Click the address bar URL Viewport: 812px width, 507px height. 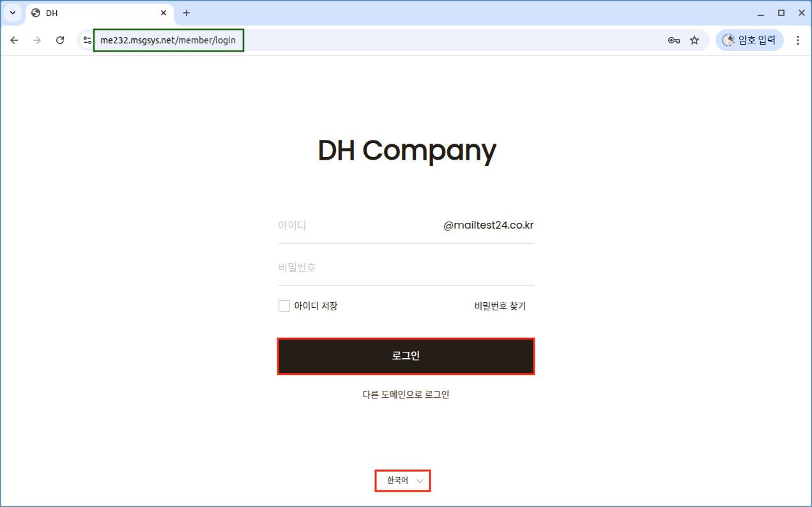(x=168, y=40)
